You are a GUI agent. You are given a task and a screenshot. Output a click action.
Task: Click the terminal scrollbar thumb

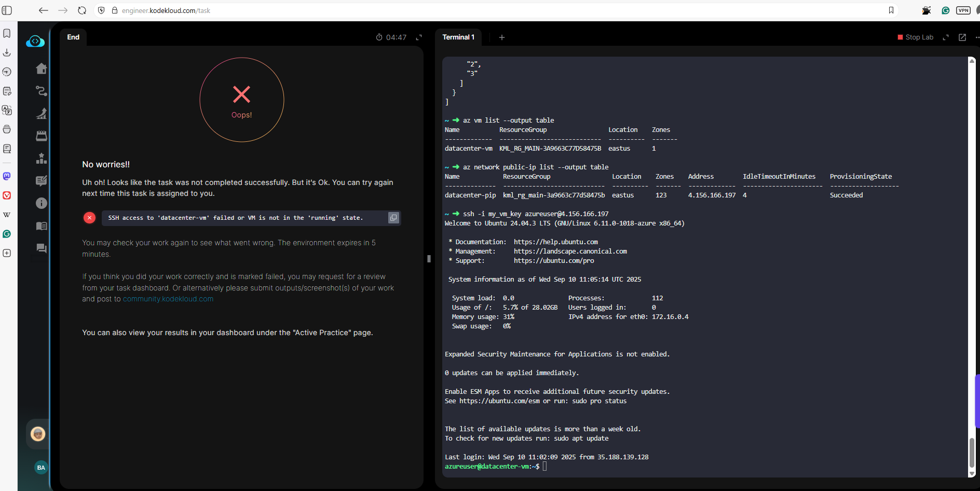click(972, 453)
